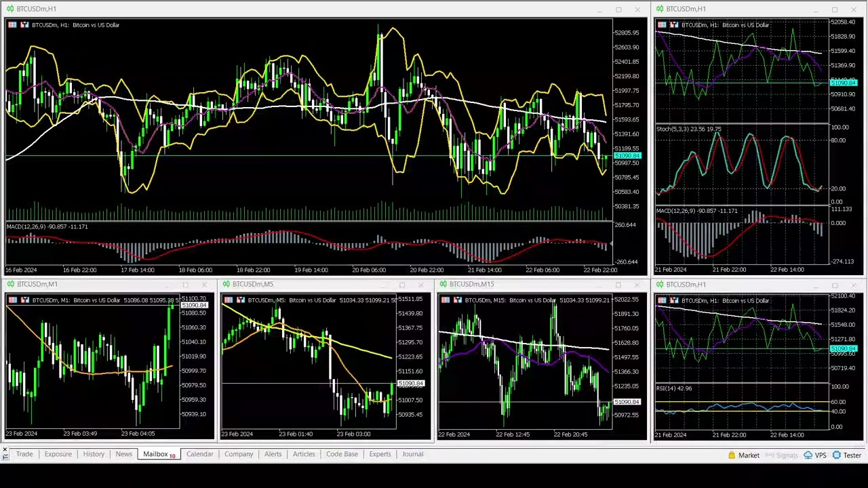Toggle one-click trading icon in M1 chart
Viewport: 868px width, 488px height.
(25, 300)
